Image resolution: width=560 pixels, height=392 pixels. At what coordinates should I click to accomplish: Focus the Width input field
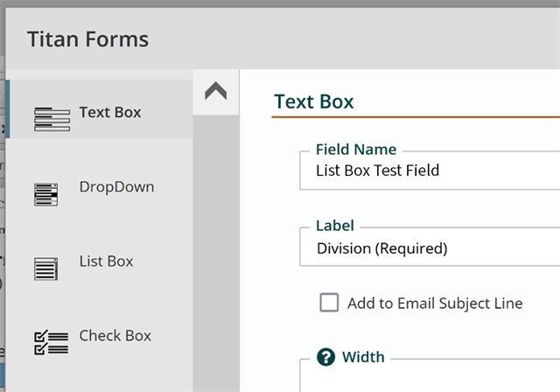(x=430, y=376)
